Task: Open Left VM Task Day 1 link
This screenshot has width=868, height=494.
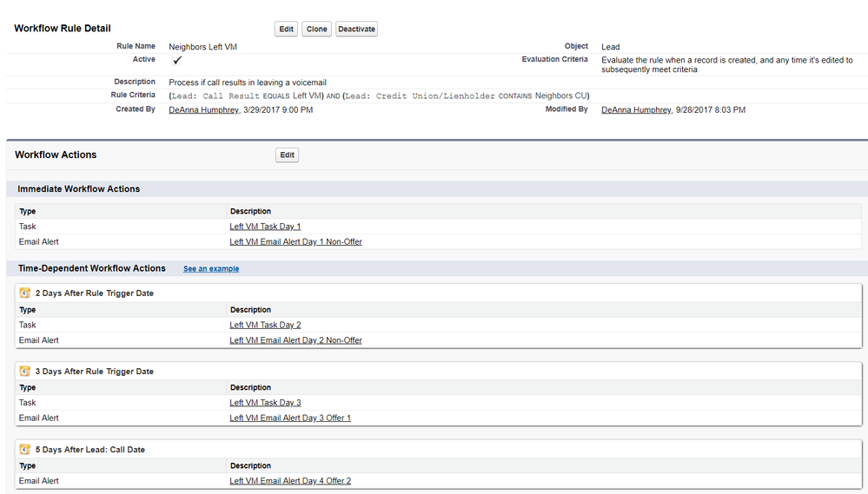Action: coord(265,227)
